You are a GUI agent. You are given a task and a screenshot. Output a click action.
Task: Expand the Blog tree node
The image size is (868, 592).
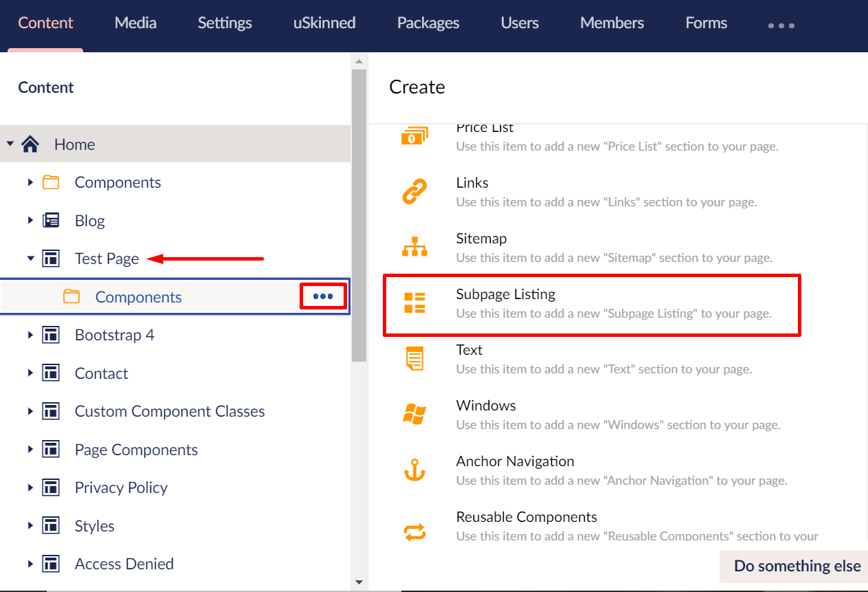[x=30, y=220]
